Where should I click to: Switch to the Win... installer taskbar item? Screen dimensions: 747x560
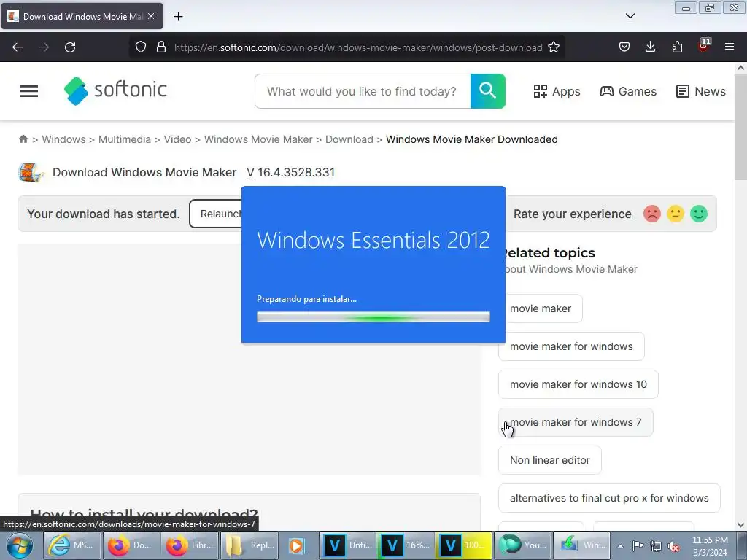point(581,545)
